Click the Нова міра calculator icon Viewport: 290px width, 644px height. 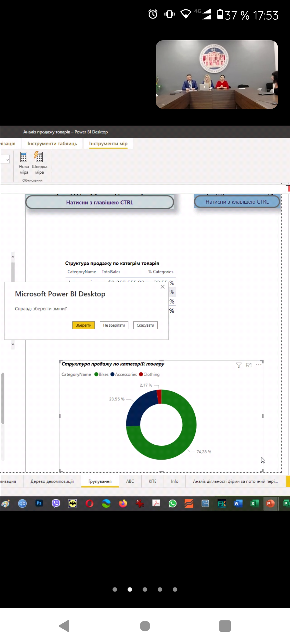click(x=24, y=157)
